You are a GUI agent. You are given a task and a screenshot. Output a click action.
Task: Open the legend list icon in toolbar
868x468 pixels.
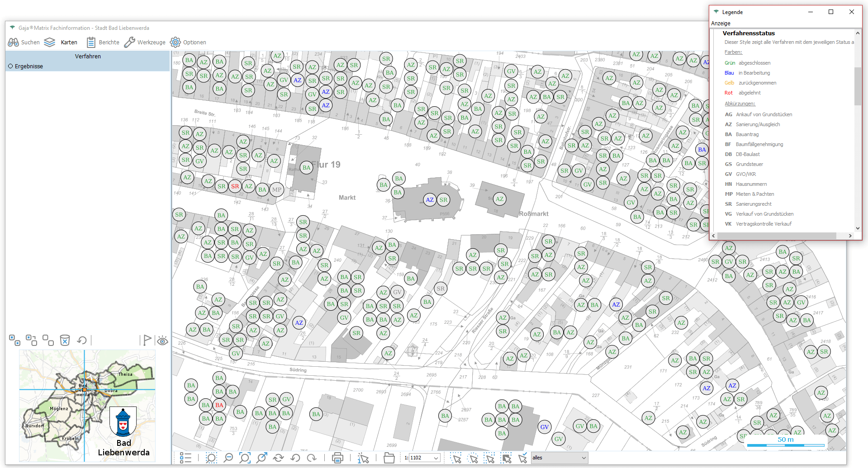coord(185,458)
